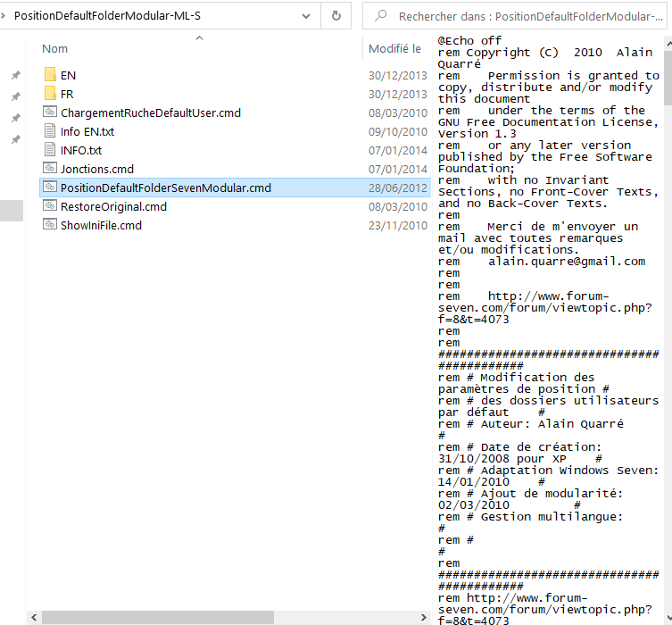Viewport: 672px width, 625px height.
Task: Click the horizontal scrollbar thumb in file list
Action: [158, 617]
